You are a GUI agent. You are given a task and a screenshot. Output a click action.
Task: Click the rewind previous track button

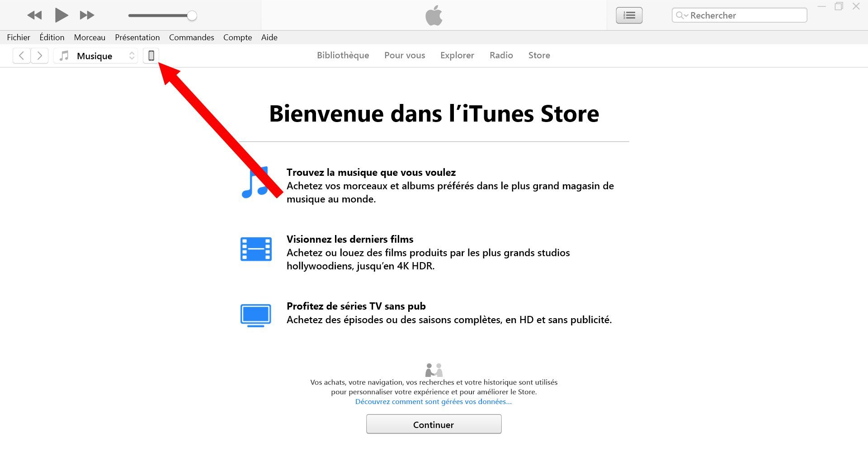click(x=34, y=15)
